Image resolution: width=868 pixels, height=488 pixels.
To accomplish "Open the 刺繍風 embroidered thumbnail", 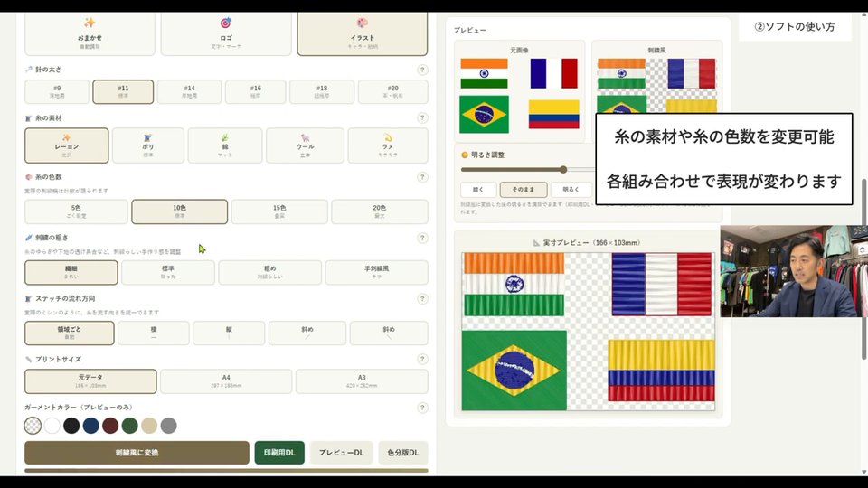I will [x=657, y=85].
